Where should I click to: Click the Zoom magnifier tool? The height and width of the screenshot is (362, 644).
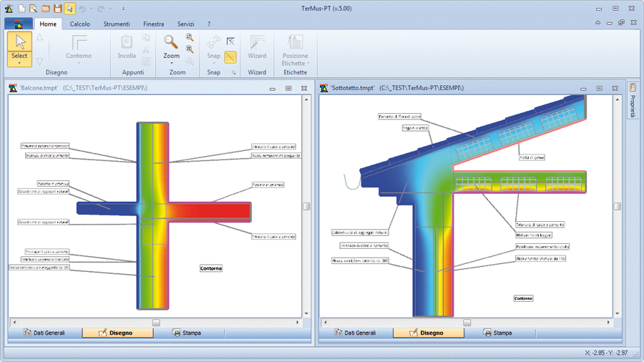(x=171, y=42)
